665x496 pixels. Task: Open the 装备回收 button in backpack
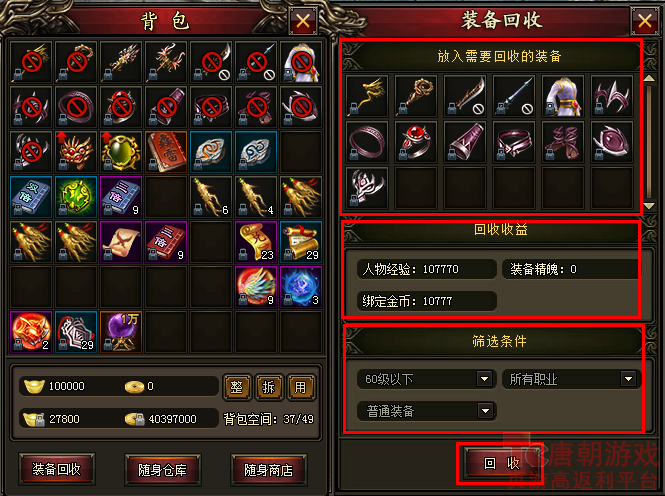[57, 469]
